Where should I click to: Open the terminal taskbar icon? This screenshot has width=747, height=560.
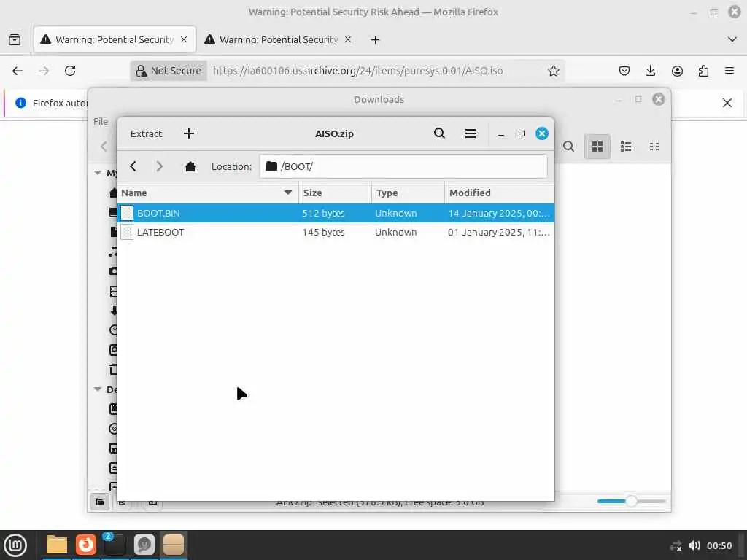tap(115, 545)
